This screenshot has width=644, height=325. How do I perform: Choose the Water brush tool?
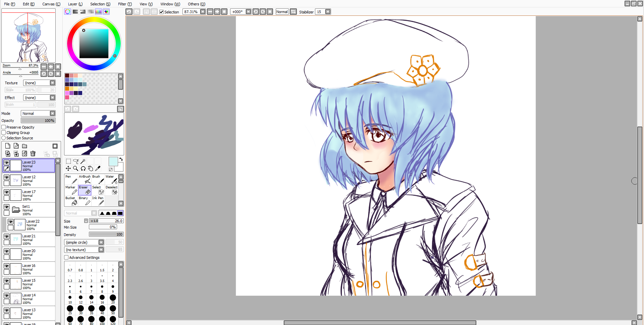(x=111, y=179)
